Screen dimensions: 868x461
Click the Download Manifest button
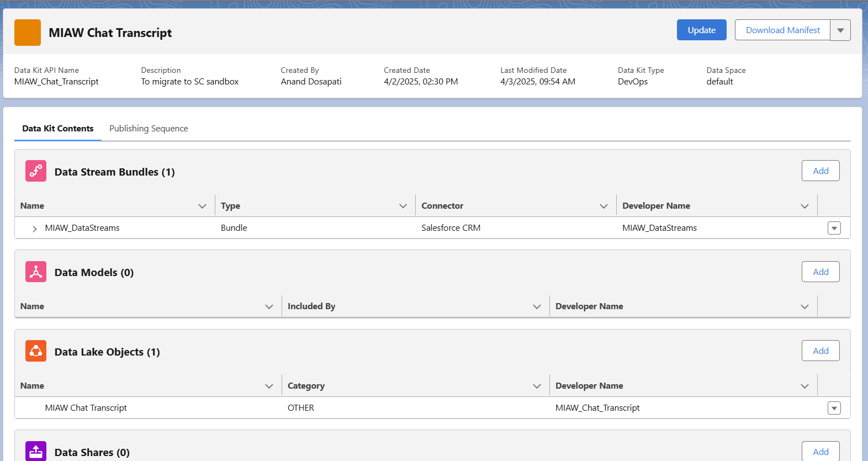782,30
